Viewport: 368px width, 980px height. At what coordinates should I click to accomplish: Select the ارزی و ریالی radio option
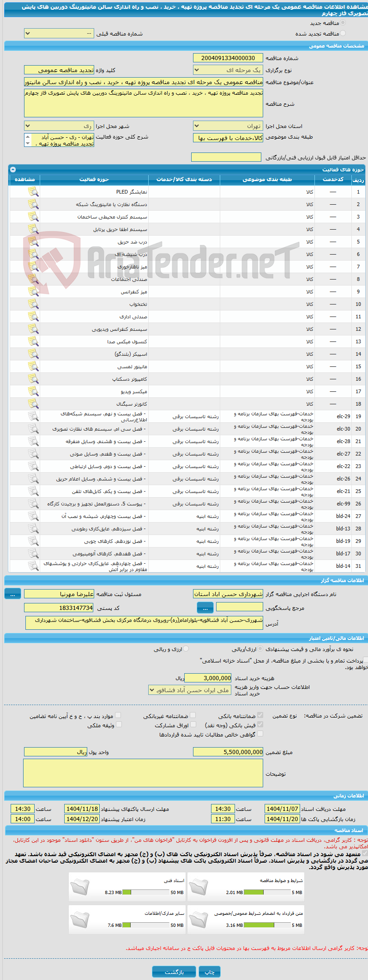pyautogui.click(x=186, y=649)
